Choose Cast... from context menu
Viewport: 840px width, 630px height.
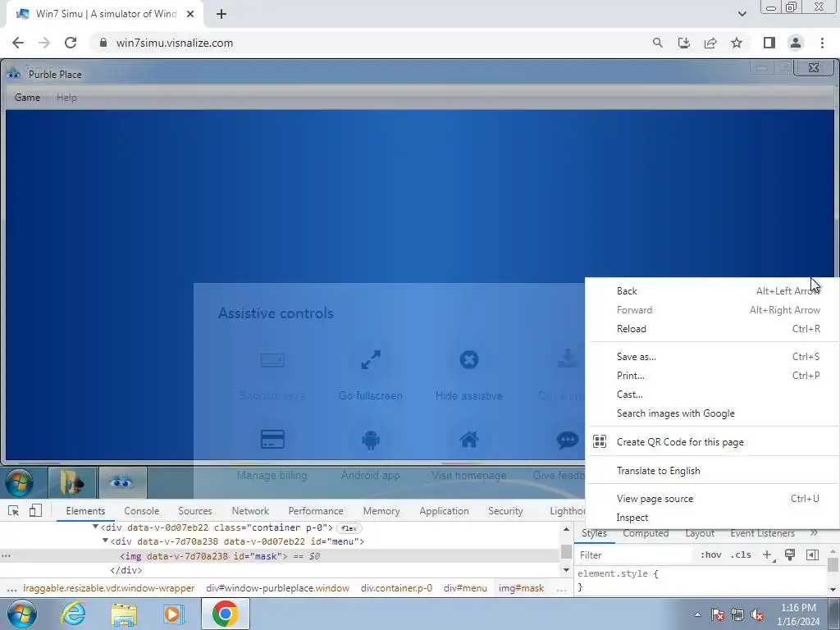[712, 395]
